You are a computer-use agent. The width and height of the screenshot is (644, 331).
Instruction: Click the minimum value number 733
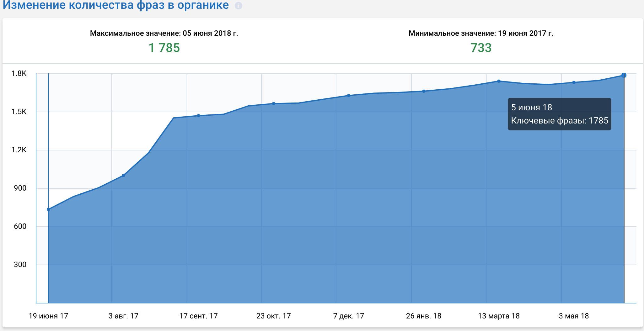[481, 48]
